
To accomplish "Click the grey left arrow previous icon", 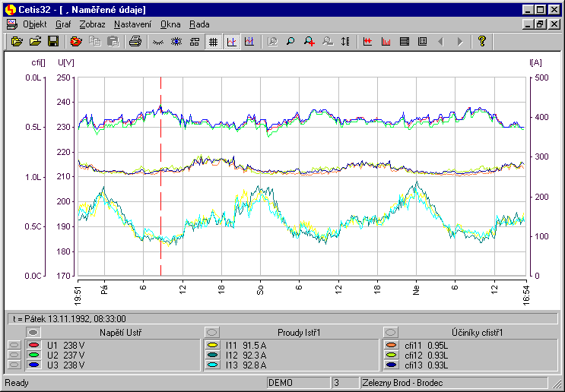I will (440, 42).
